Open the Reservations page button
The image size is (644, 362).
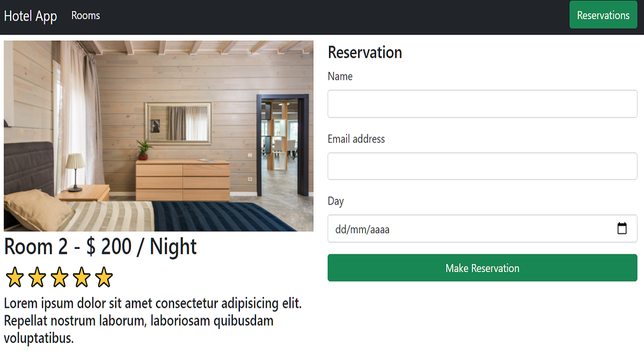(603, 15)
